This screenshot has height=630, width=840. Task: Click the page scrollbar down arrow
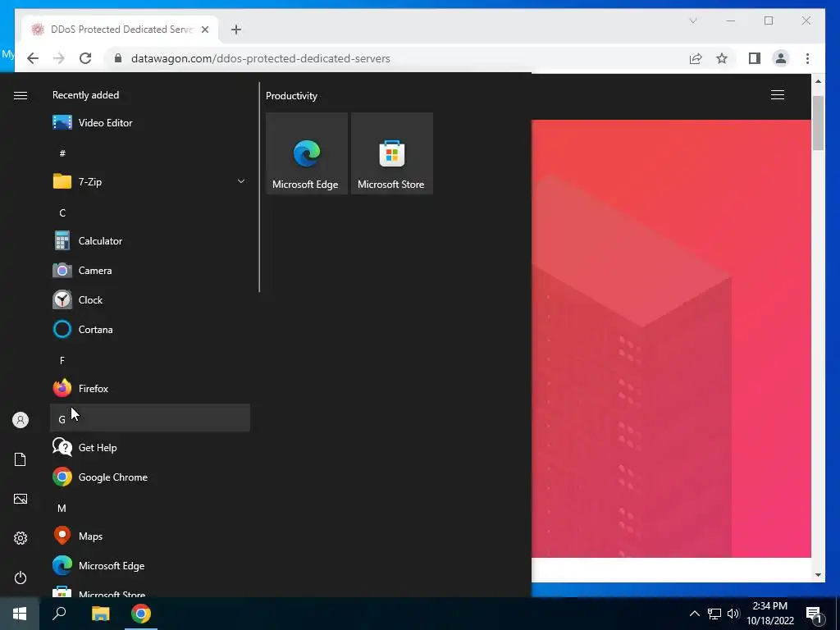pyautogui.click(x=818, y=575)
